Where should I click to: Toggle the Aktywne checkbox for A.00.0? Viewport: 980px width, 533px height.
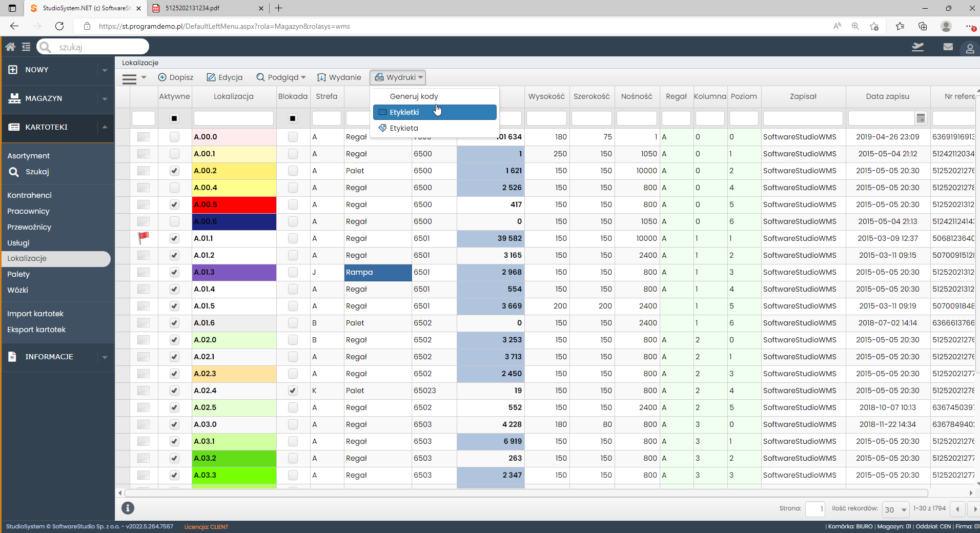tap(174, 137)
